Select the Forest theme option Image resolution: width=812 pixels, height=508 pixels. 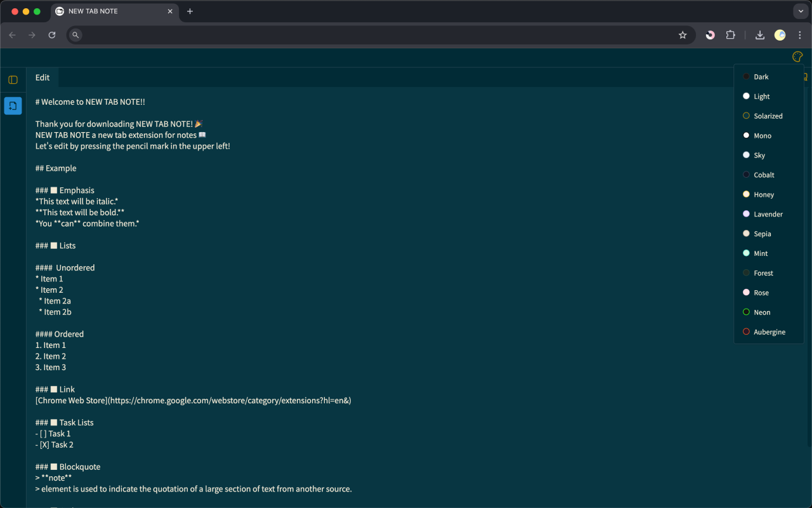[769, 273]
